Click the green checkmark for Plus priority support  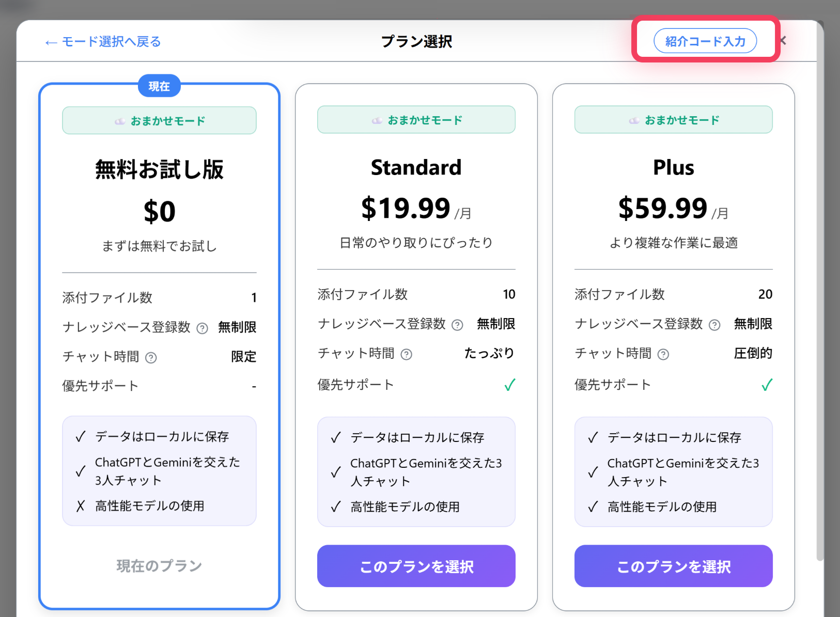click(768, 384)
